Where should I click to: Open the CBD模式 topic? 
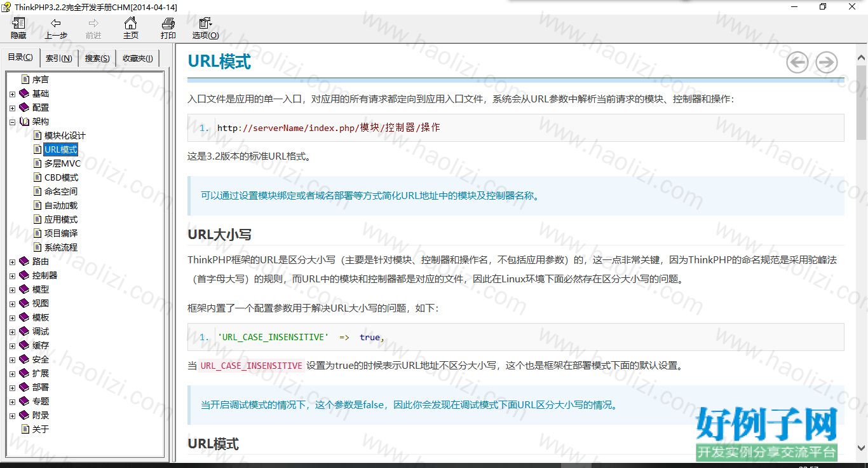pos(62,177)
